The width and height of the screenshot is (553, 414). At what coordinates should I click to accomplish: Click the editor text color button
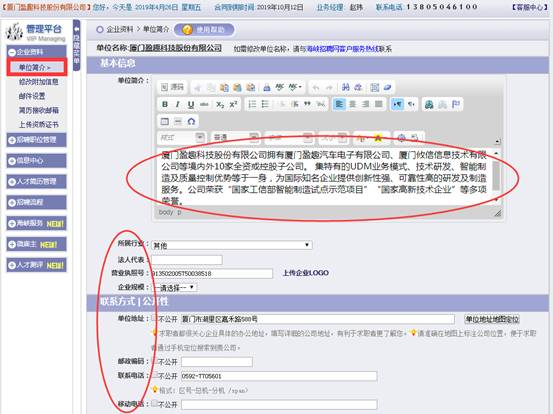(362, 138)
